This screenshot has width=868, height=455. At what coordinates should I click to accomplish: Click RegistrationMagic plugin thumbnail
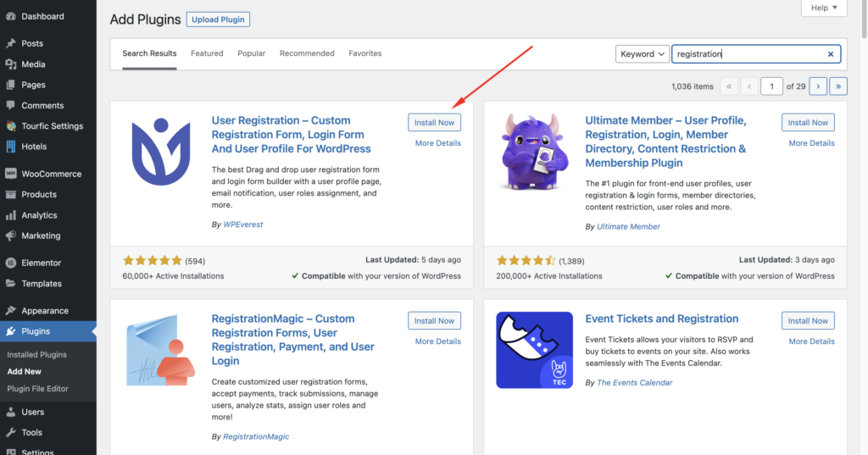click(x=161, y=351)
